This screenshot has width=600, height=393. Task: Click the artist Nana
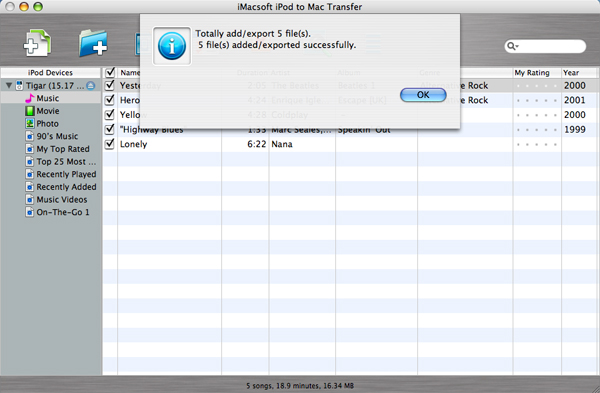pos(282,144)
